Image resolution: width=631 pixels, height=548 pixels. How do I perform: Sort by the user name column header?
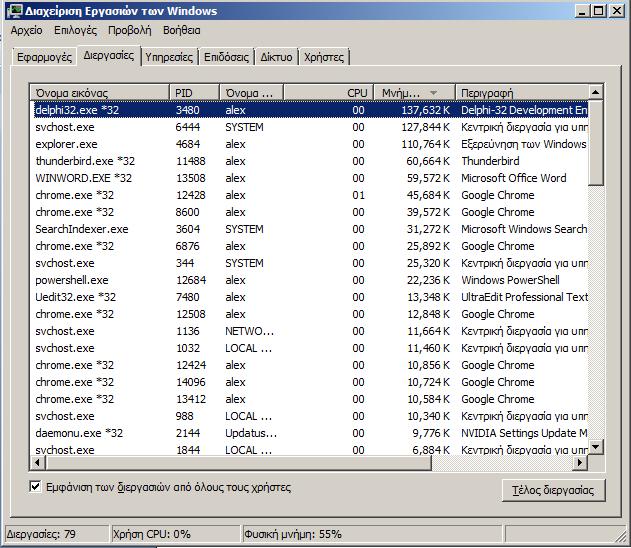(x=252, y=93)
